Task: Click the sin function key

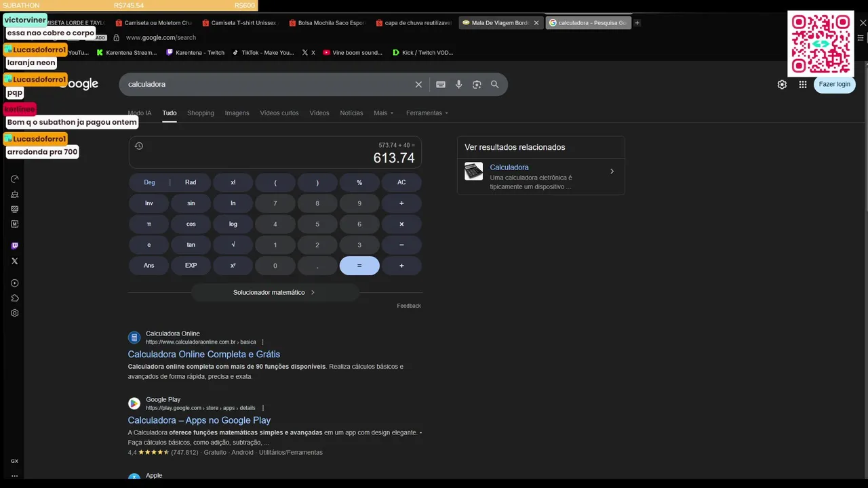Action: point(191,203)
